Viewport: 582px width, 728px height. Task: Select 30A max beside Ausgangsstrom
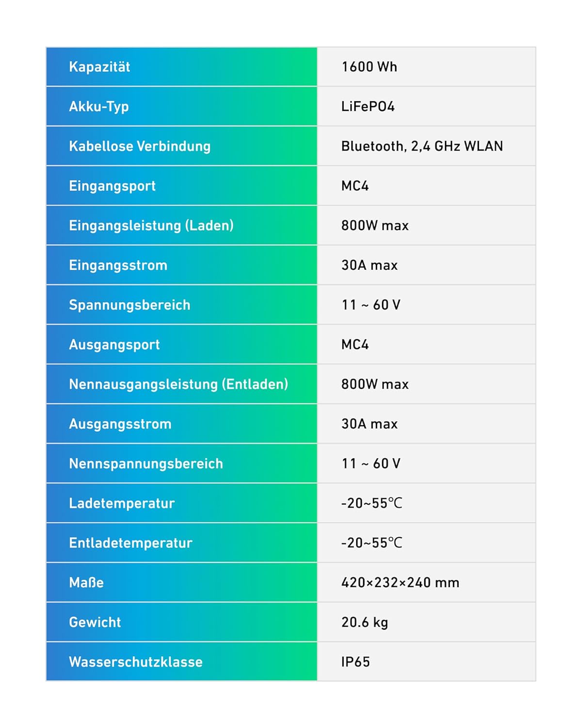369,424
